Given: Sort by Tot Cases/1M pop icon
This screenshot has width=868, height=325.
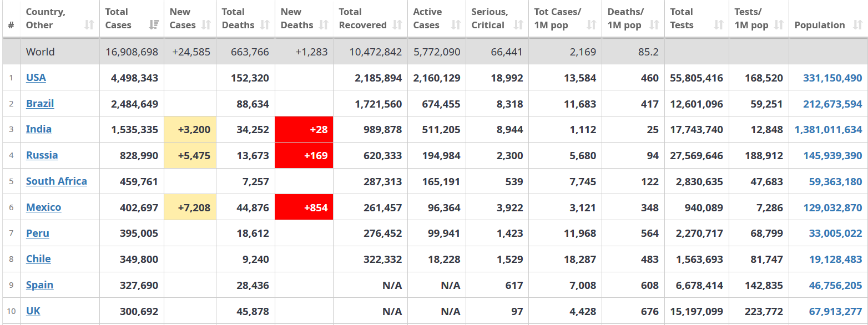Looking at the screenshot, I should pos(592,25).
